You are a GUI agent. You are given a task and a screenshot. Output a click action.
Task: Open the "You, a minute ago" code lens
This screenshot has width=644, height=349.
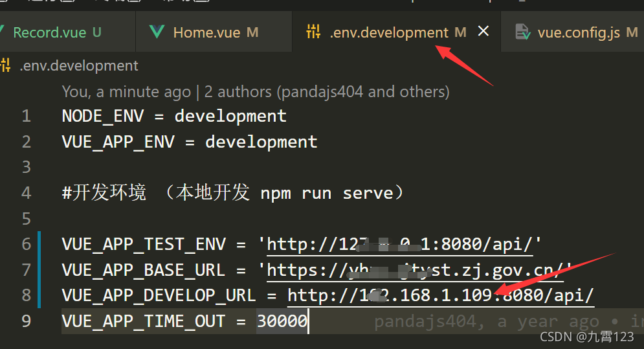coord(126,92)
